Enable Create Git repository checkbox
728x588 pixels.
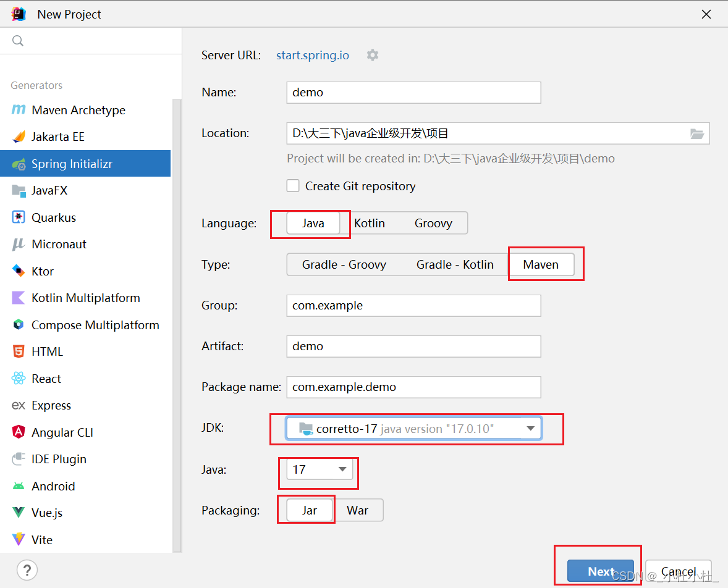[293, 186]
